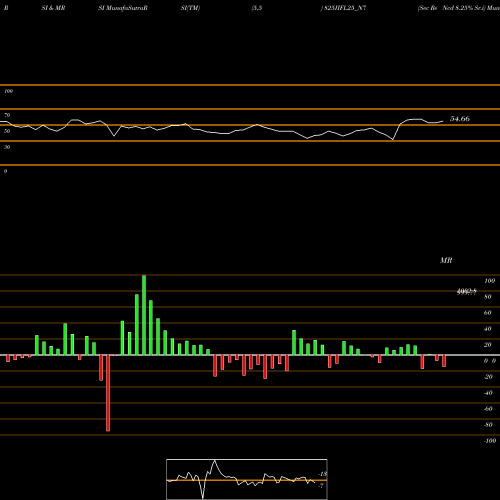Click the 'SI MunafaSutraR' header text

(123, 8)
